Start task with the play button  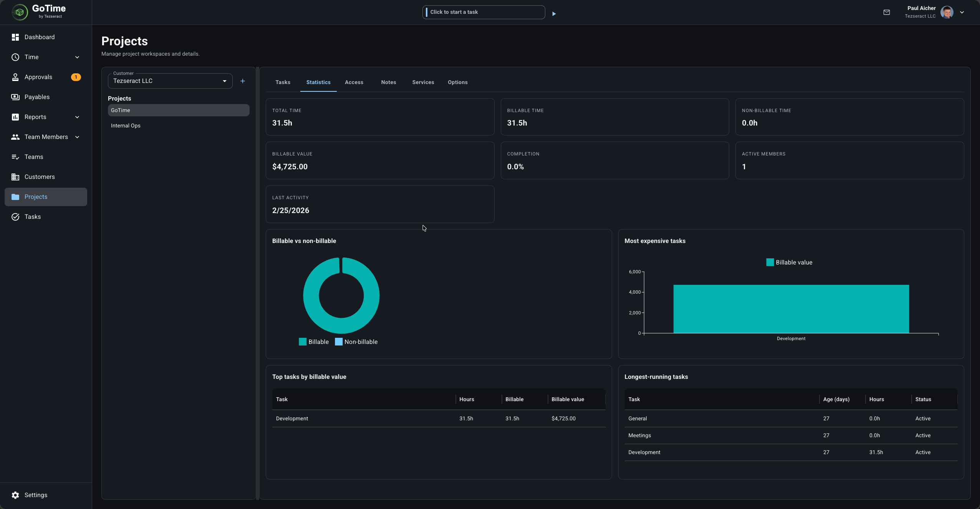554,14
